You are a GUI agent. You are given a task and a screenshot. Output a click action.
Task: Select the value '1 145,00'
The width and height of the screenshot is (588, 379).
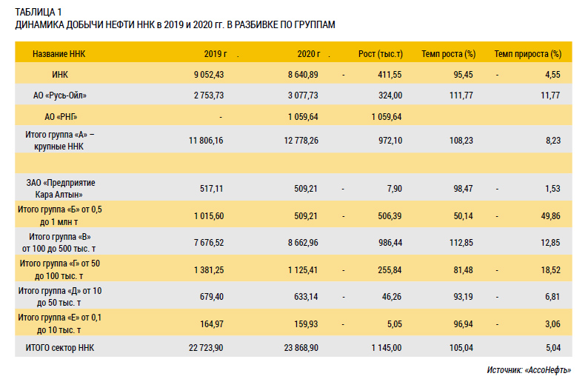(x=387, y=348)
